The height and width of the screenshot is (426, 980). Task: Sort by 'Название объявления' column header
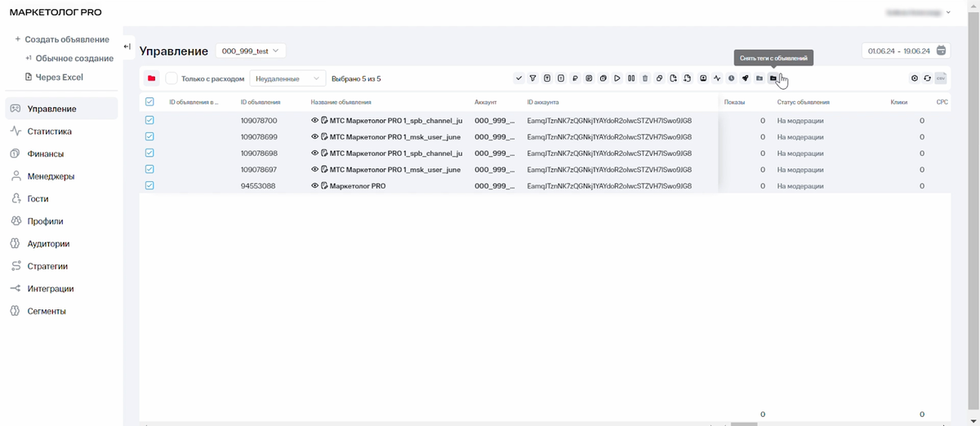point(341,103)
